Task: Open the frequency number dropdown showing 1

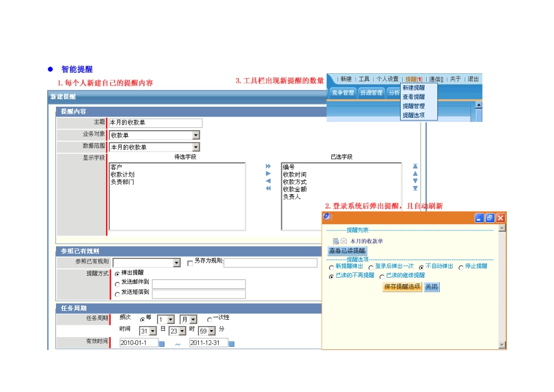Action: click(x=171, y=320)
